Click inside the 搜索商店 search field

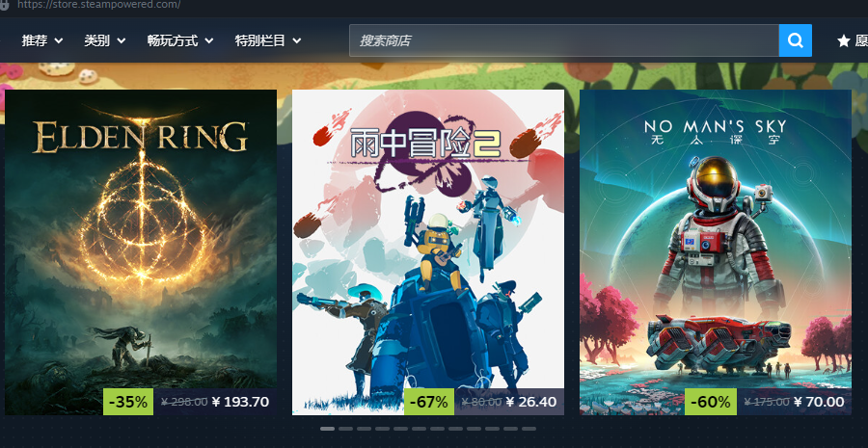[x=563, y=40]
